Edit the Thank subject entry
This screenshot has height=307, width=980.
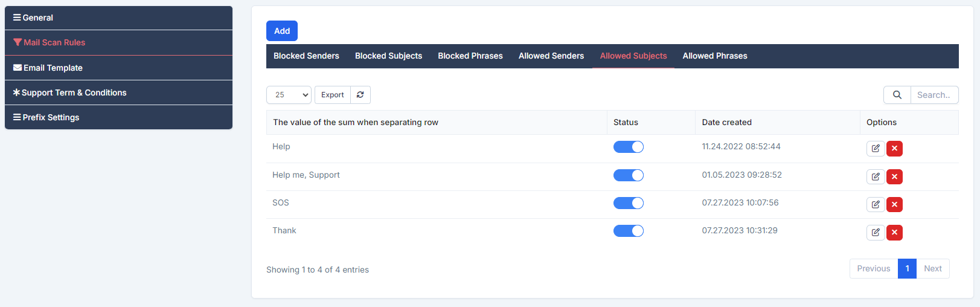(875, 233)
